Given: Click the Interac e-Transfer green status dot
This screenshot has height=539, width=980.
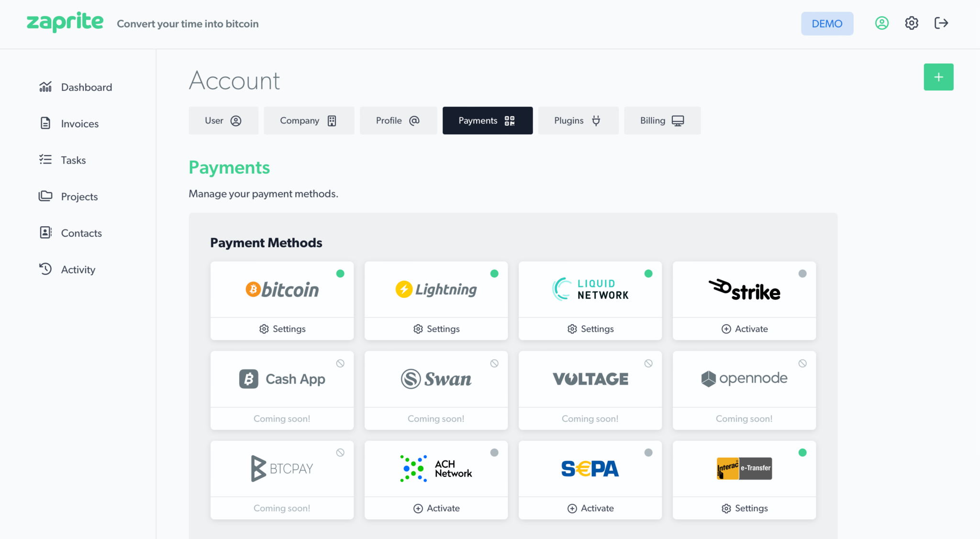Looking at the screenshot, I should click(x=802, y=452).
